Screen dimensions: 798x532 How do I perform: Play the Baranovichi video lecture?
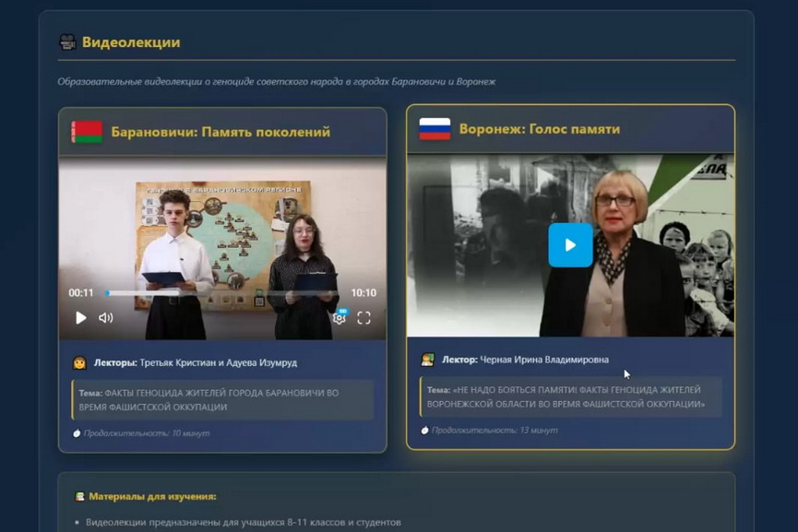click(81, 318)
